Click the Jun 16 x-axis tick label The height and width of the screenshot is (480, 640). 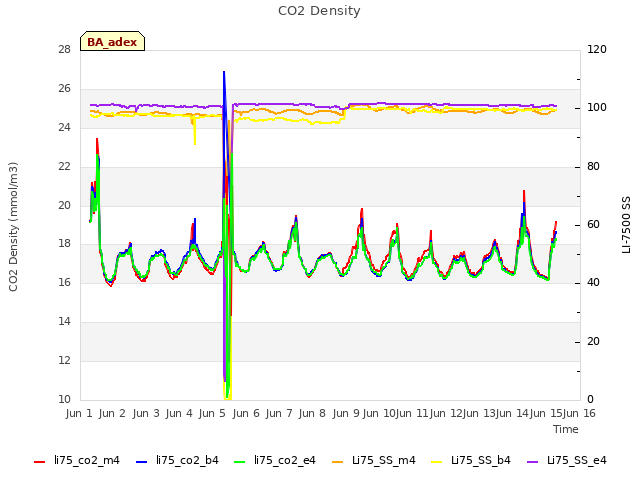coord(579,413)
